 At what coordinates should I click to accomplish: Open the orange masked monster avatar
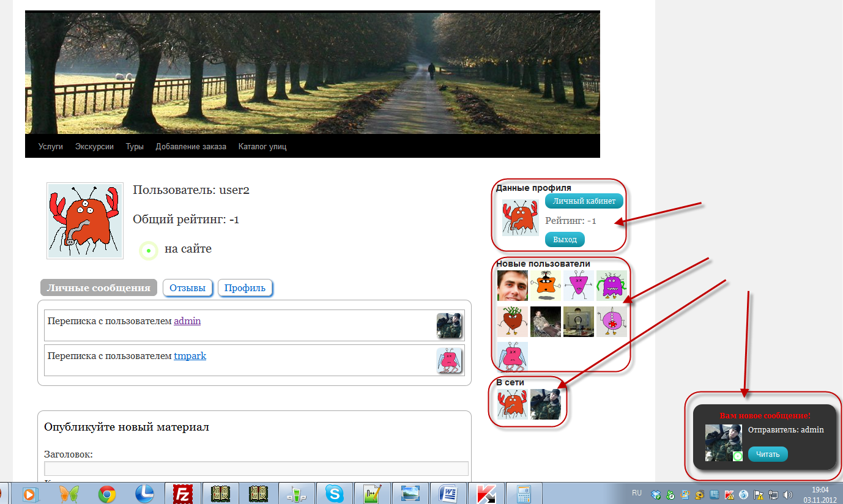[x=545, y=286]
